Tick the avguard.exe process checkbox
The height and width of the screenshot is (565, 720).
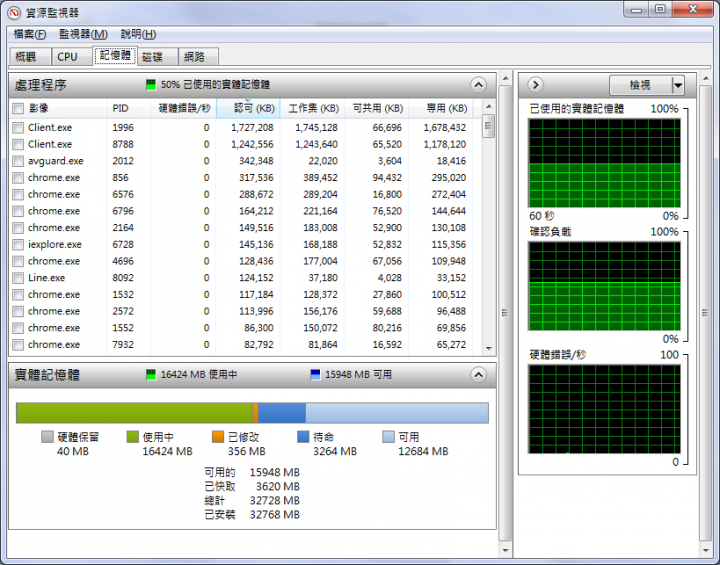pyautogui.click(x=18, y=161)
